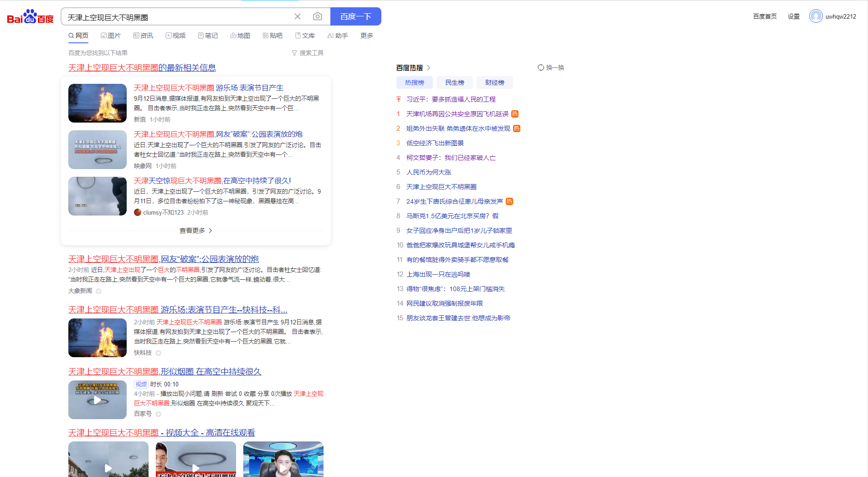The image size is (868, 477).
Task: Open the 最新相关信息 heading link
Action: [142, 67]
